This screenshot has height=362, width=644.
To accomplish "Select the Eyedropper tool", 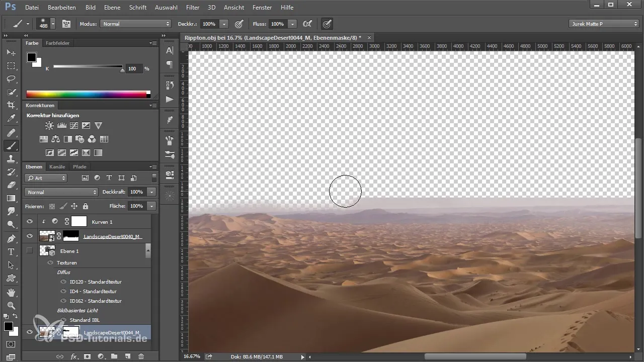I will pos(11,119).
